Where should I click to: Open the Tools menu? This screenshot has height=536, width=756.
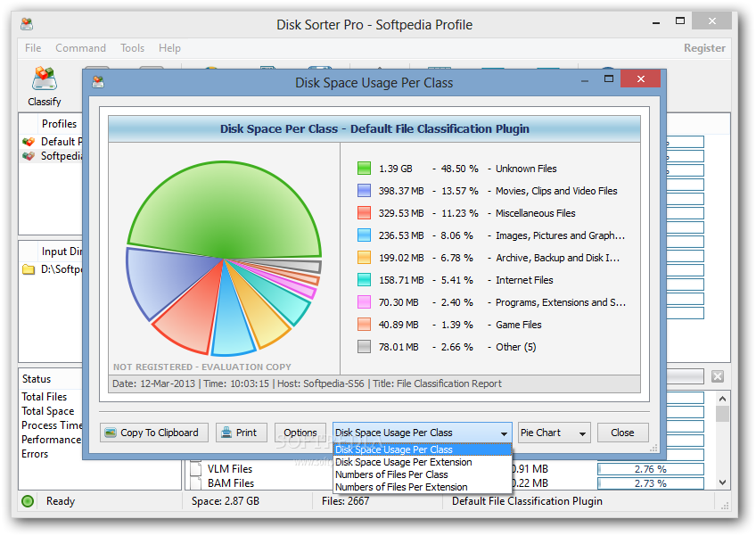click(x=133, y=48)
